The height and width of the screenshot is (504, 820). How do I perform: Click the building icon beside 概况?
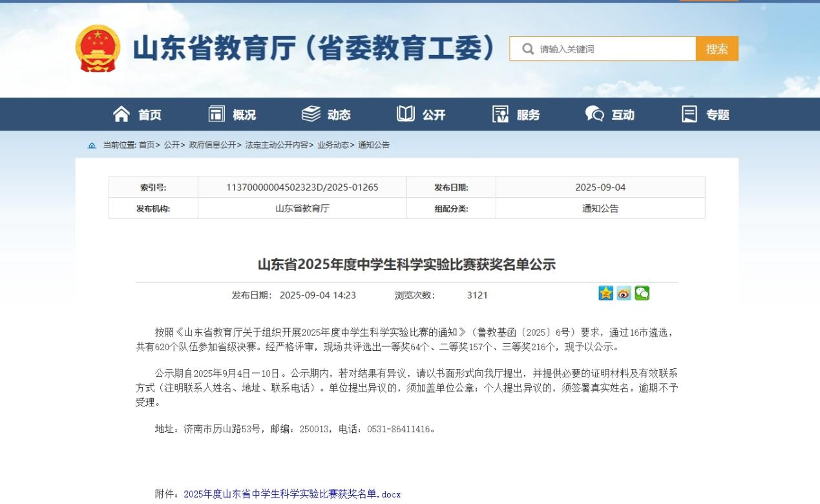tap(216, 114)
